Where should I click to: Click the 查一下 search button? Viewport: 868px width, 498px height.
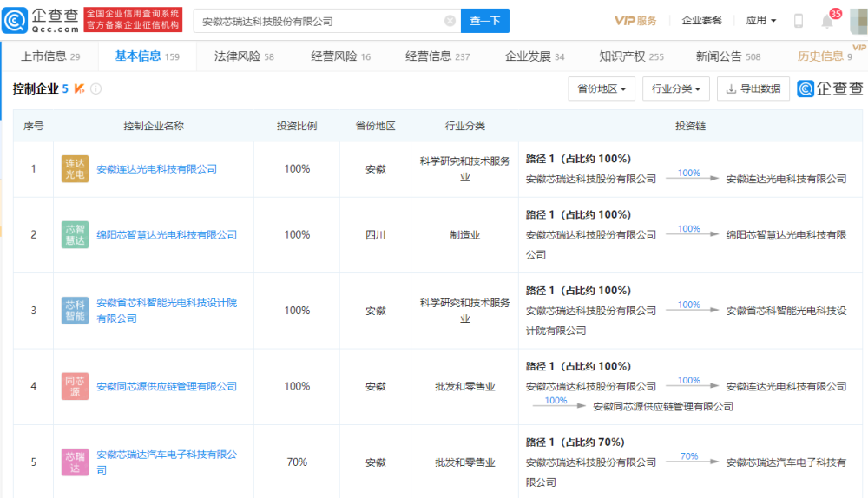[485, 21]
